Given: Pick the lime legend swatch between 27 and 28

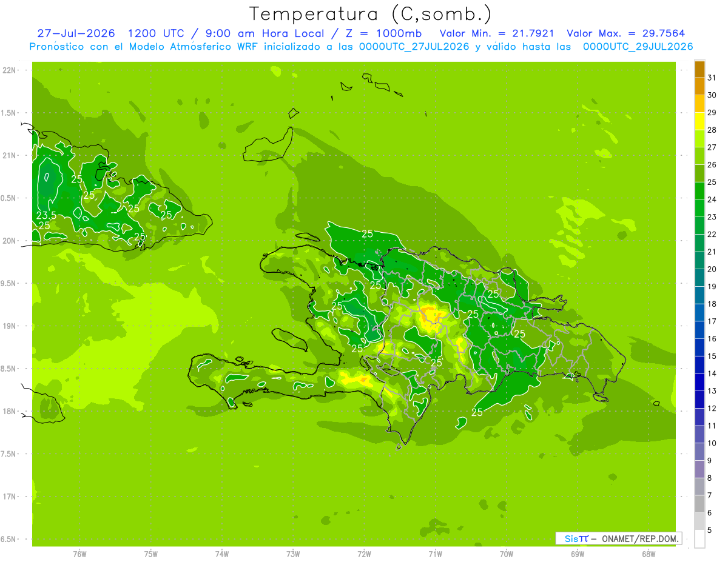Looking at the screenshot, I should click(699, 138).
